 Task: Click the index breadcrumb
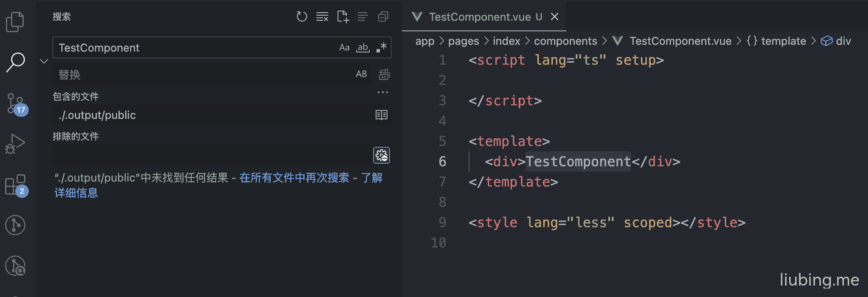point(506,41)
